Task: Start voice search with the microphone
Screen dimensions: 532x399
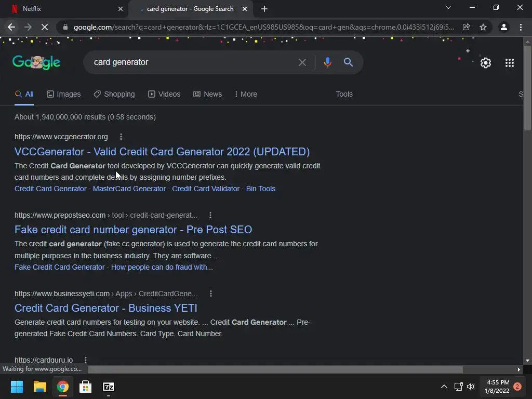Action: pyautogui.click(x=327, y=62)
